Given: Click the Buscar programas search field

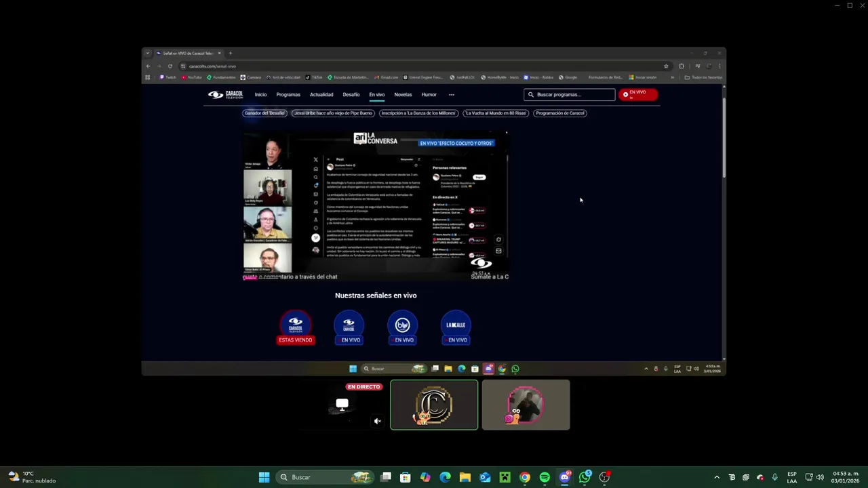Looking at the screenshot, I should tap(570, 95).
